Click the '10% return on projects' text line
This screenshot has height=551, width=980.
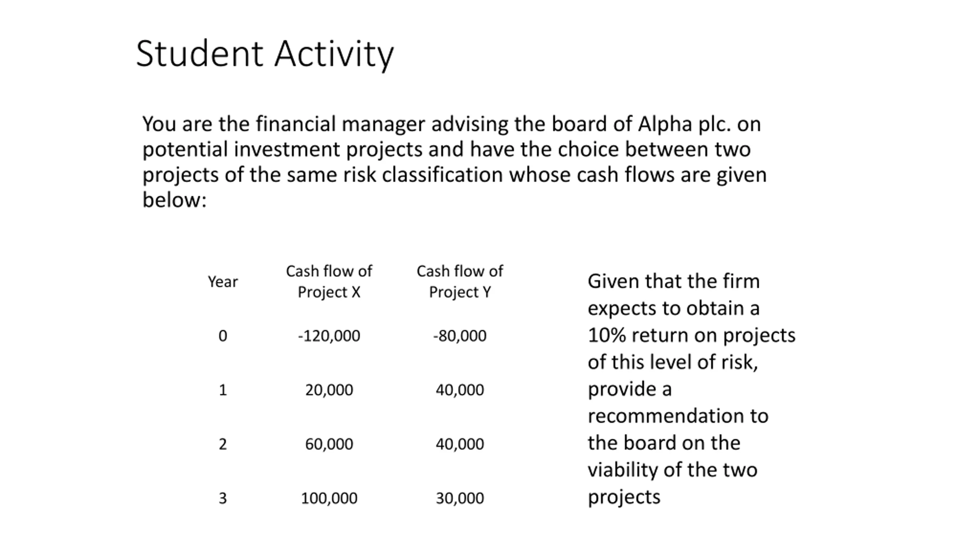[x=691, y=335]
